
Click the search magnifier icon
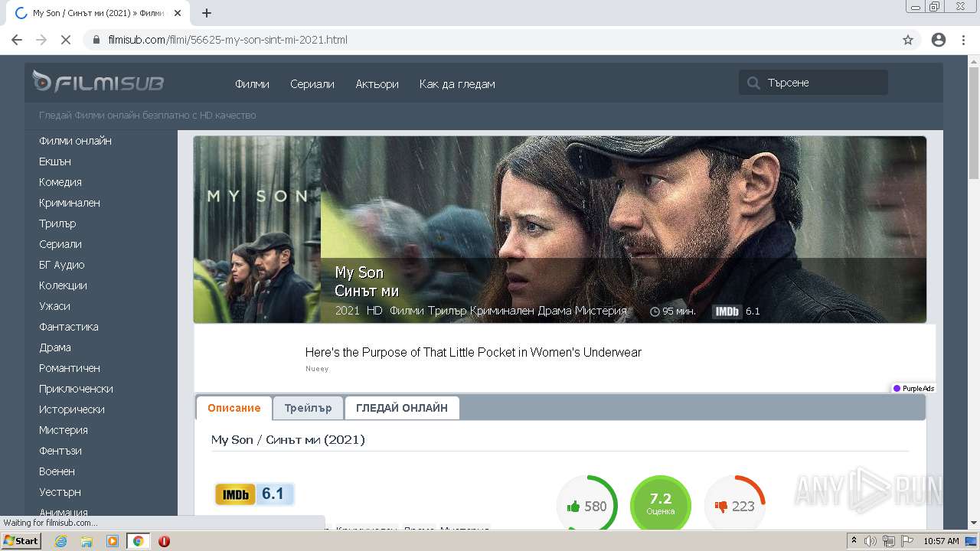[753, 83]
